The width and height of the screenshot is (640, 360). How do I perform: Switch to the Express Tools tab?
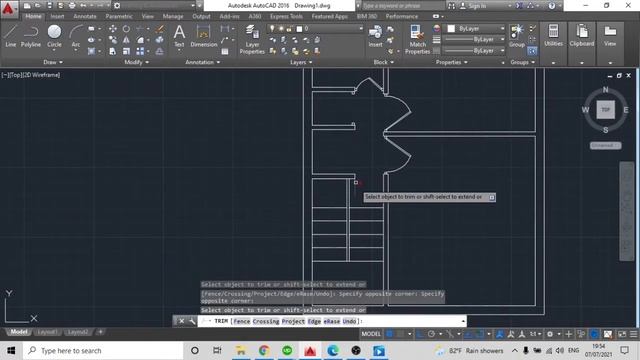click(286, 16)
